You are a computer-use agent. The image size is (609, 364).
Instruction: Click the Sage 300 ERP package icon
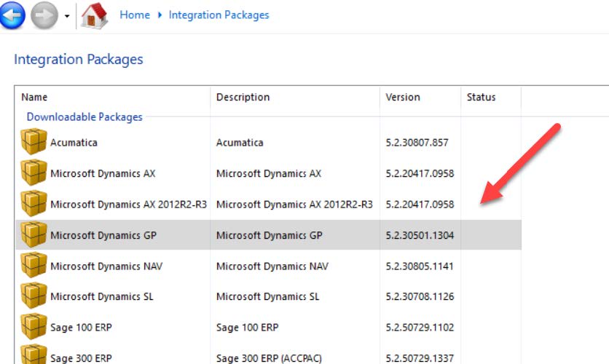(34, 355)
